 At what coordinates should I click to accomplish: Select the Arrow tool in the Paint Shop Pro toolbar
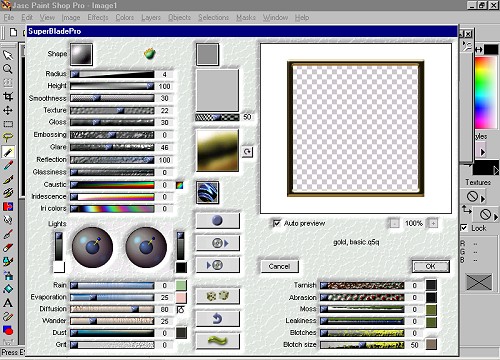[8, 55]
